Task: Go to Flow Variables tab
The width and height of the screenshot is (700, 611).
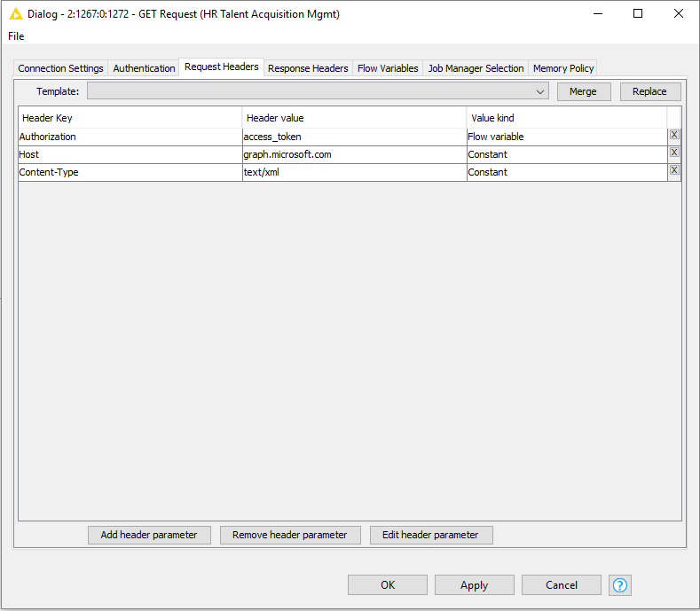Action: (388, 68)
